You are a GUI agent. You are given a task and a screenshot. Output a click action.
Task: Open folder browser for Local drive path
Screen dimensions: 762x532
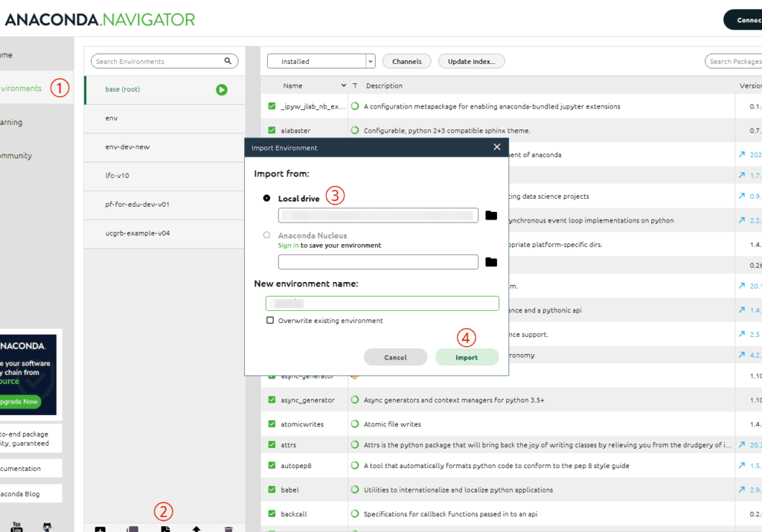[491, 215]
